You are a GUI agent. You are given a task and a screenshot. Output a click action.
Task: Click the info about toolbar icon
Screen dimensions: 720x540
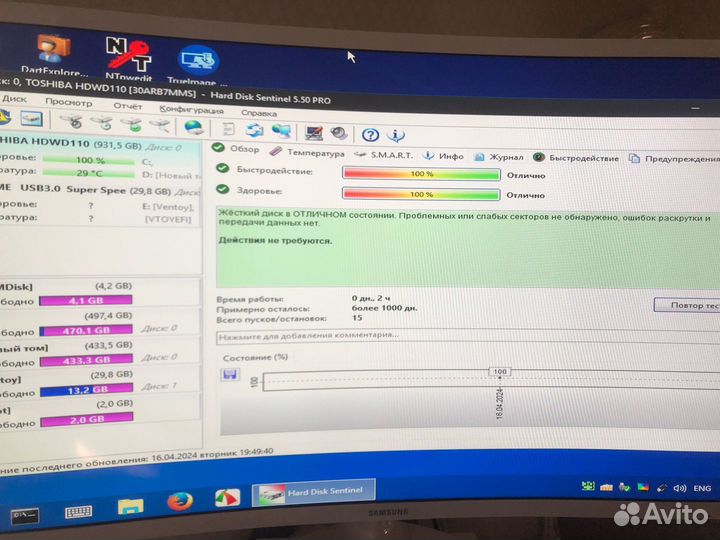395,135
